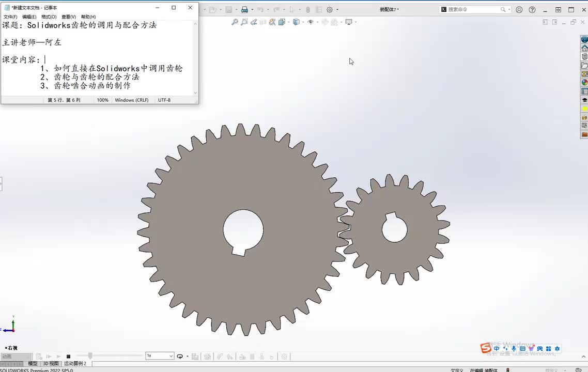Click the Previous View icon
588x372 pixels.
click(254, 22)
